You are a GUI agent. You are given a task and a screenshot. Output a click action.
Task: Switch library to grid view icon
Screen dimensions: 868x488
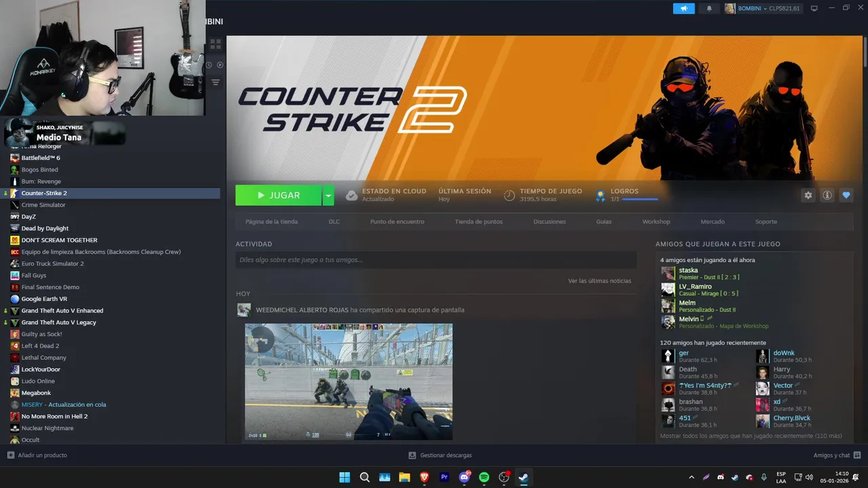(216, 44)
